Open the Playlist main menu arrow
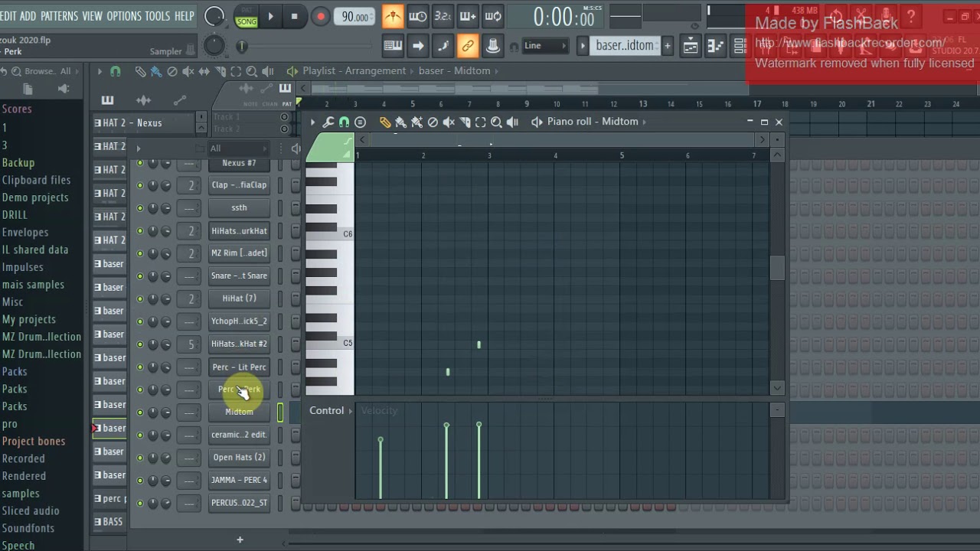Image resolution: width=980 pixels, height=551 pixels. click(100, 71)
